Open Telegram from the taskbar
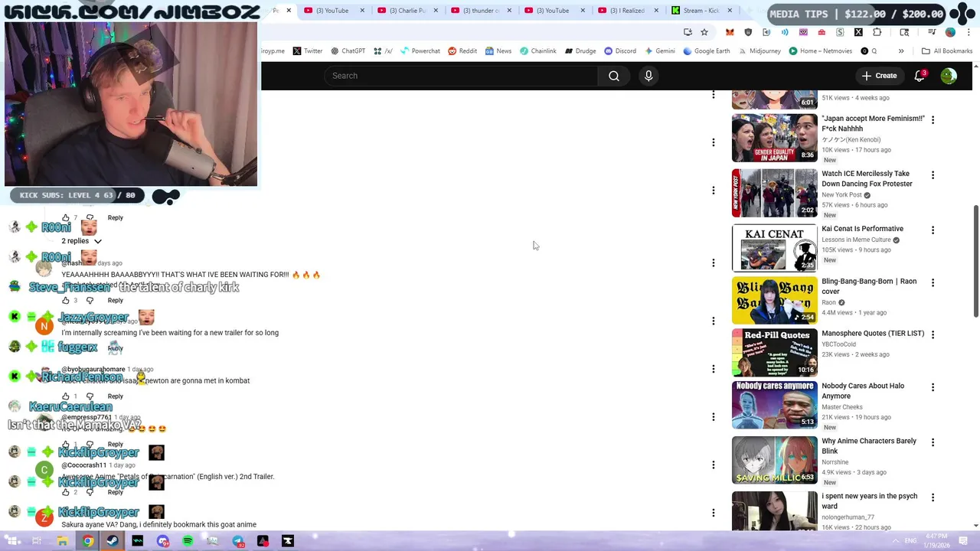 coord(238,541)
